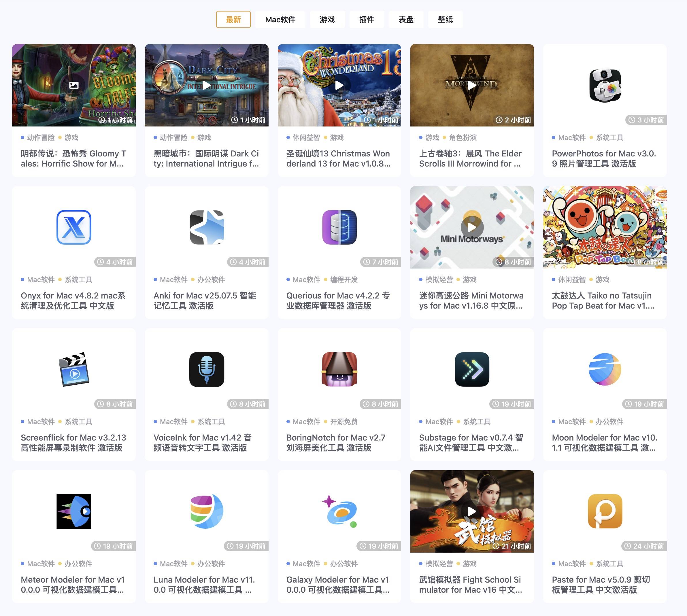Click 休闲益智 tag under Taiko no Tatsujin
The height and width of the screenshot is (616, 687).
[x=572, y=279]
